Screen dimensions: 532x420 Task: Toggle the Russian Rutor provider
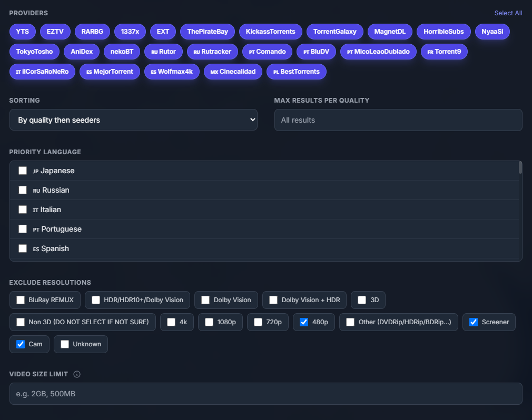[x=163, y=52]
